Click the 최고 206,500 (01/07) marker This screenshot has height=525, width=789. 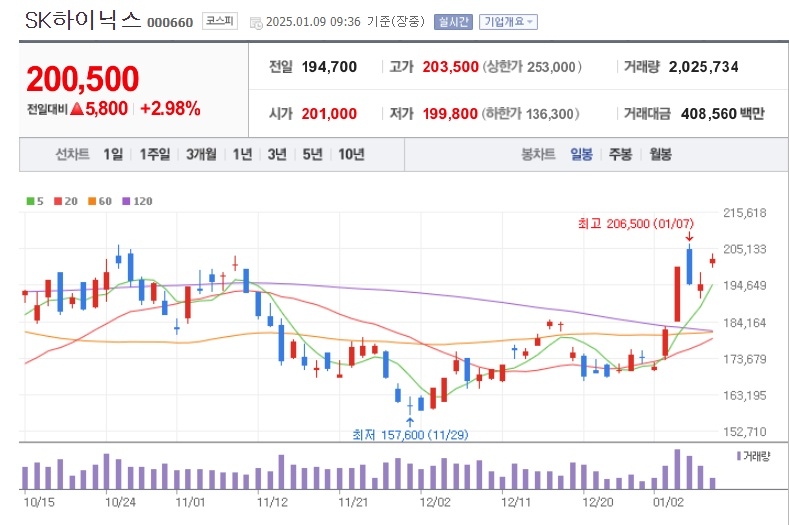tap(636, 223)
